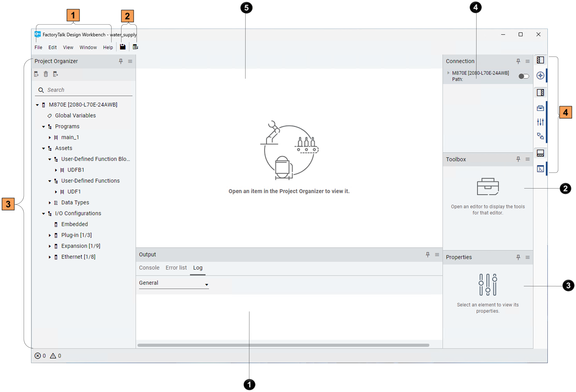Open the Properties sliders icon in right sidebar

[x=540, y=122]
